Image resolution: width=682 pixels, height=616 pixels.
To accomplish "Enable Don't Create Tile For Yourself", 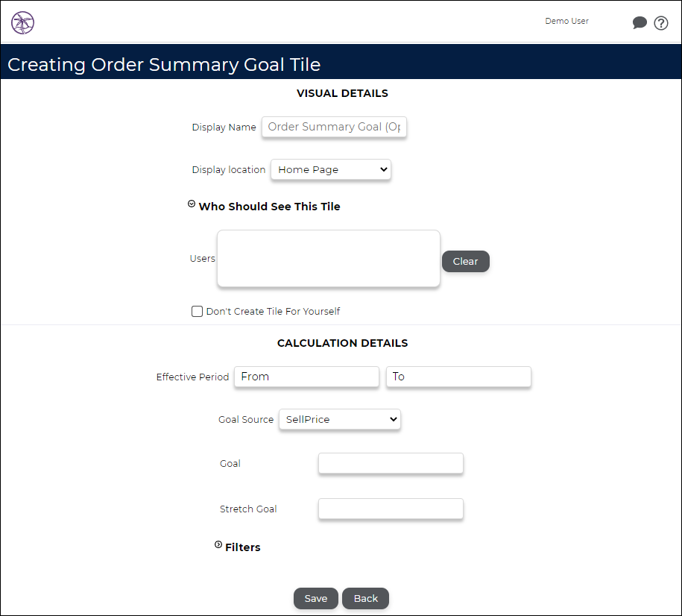I will click(x=197, y=311).
